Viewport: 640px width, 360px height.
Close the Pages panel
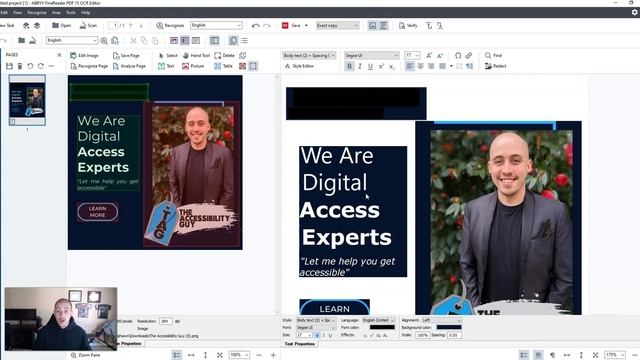[x=59, y=55]
